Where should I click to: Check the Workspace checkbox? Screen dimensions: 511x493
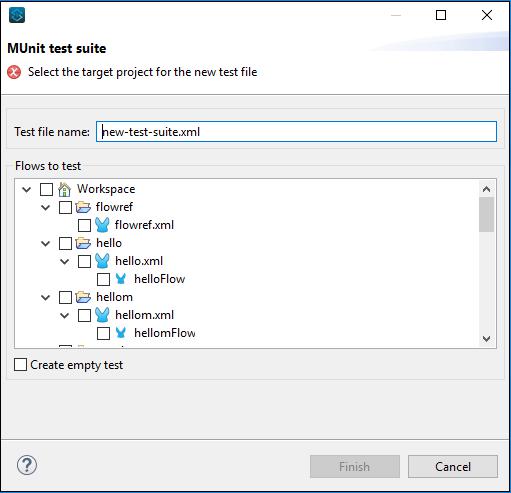click(46, 189)
